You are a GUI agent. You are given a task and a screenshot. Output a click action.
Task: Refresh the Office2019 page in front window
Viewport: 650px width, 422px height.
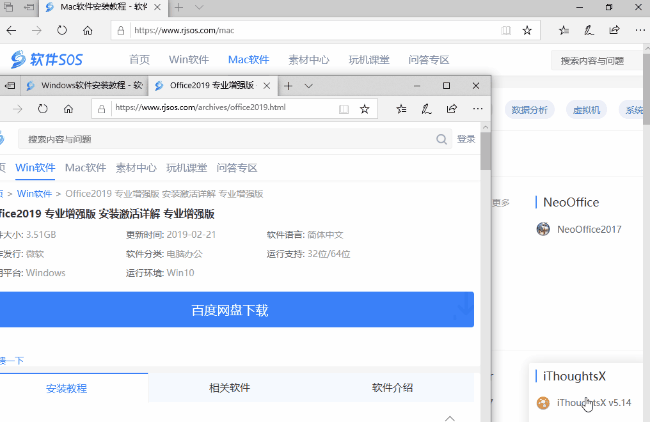pos(43,109)
